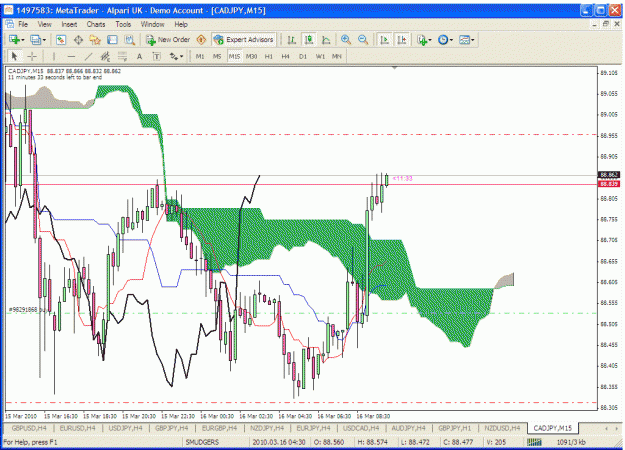The height and width of the screenshot is (450, 625).
Task: Toggle the Terminal window icon
Action: coord(112,40)
